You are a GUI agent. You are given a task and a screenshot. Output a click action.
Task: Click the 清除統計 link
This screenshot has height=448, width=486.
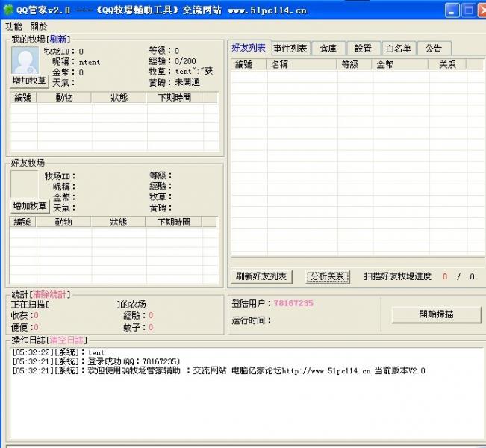pos(49,294)
